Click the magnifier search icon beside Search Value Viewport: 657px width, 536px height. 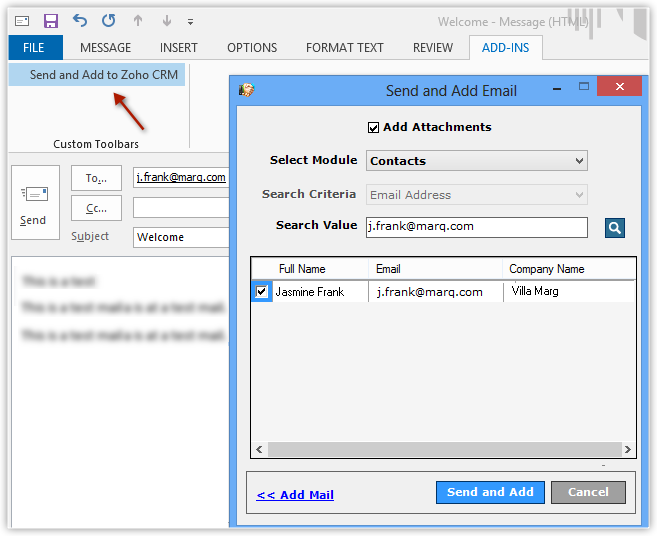tap(614, 228)
